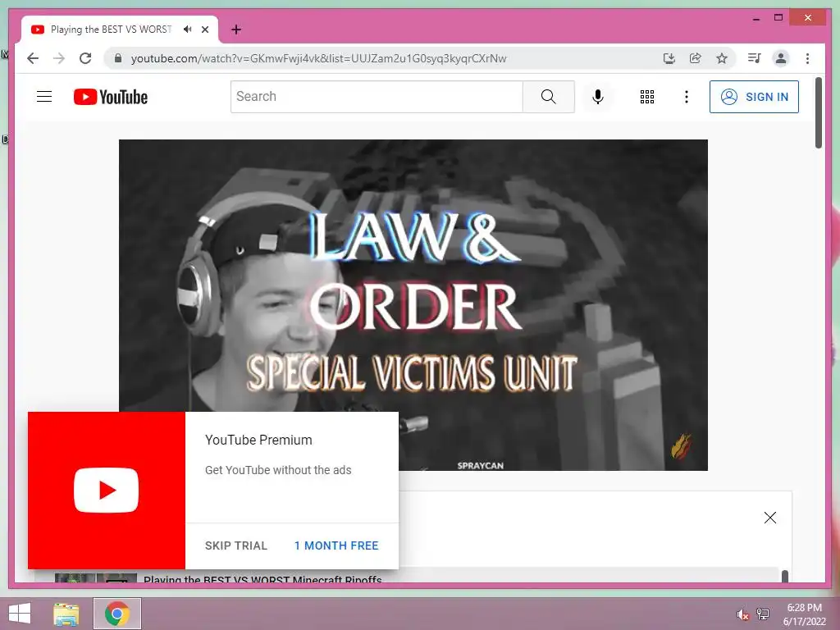Search with your voice microphone

click(598, 97)
